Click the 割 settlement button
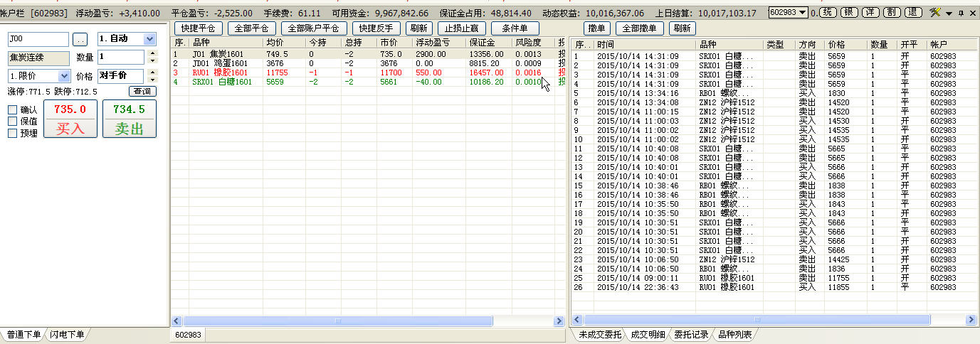The width and height of the screenshot is (980, 344). (891, 13)
